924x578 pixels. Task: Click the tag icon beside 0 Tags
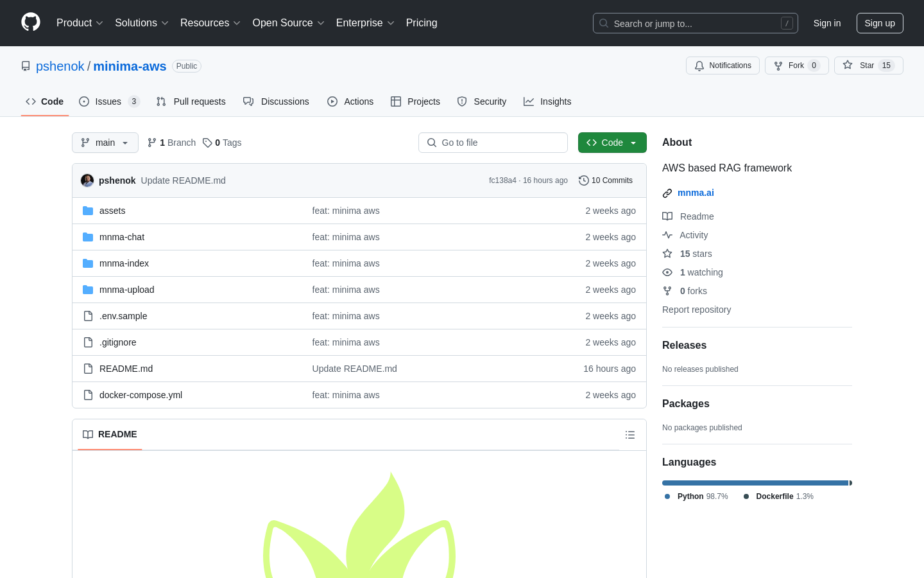coord(207,143)
